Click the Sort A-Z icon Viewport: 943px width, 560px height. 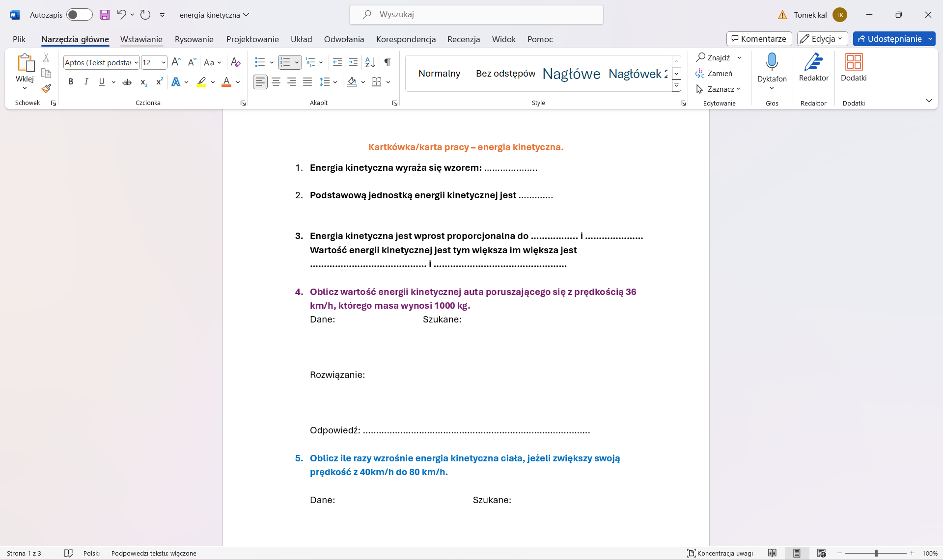tap(370, 62)
